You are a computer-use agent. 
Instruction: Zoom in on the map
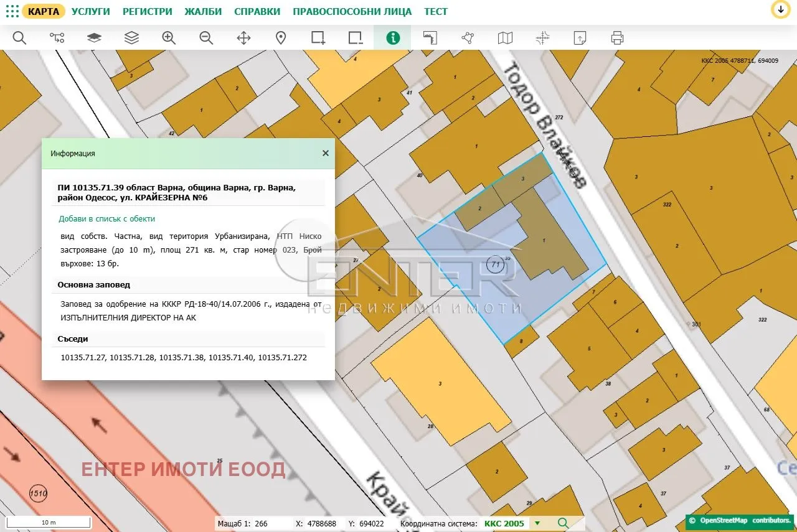click(169, 38)
